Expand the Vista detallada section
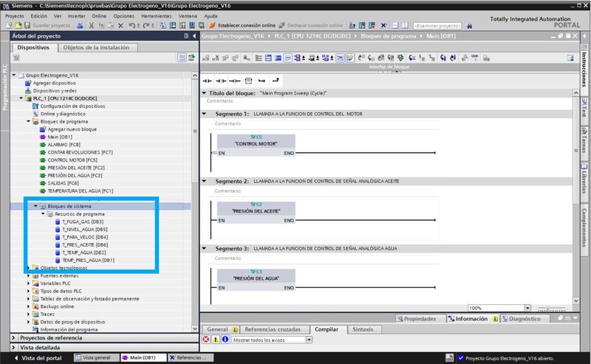The image size is (591, 364). [x=13, y=348]
